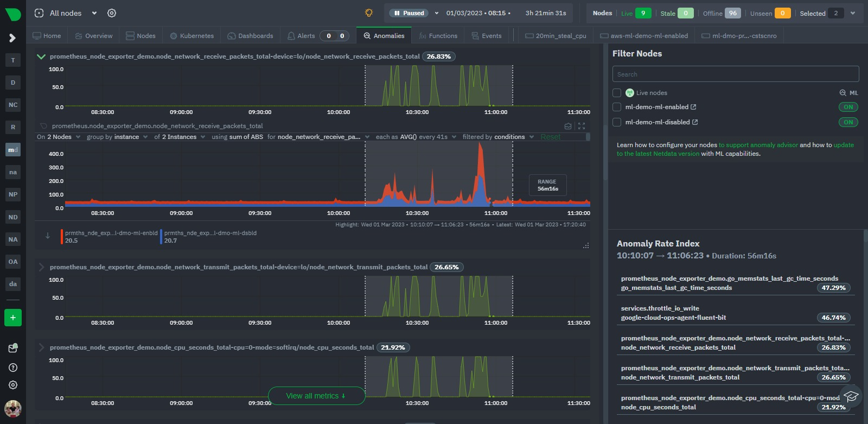Toggle ML ON badge for ml-demo-ml-enabled

point(848,107)
